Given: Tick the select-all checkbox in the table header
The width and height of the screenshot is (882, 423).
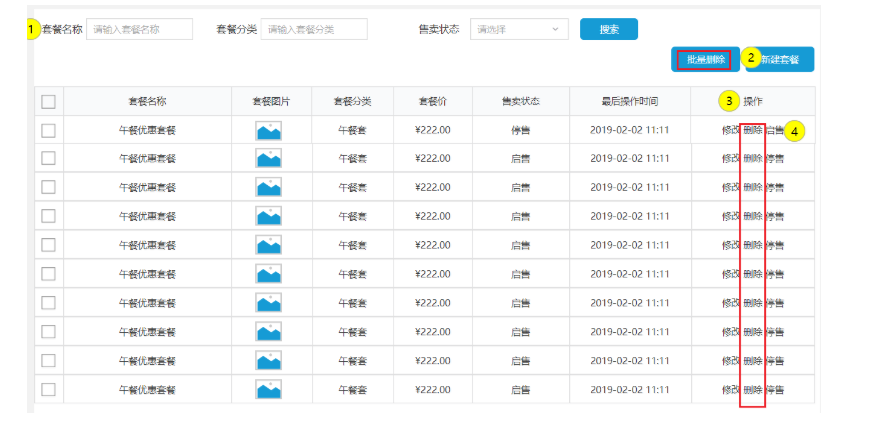Looking at the screenshot, I should tap(48, 102).
